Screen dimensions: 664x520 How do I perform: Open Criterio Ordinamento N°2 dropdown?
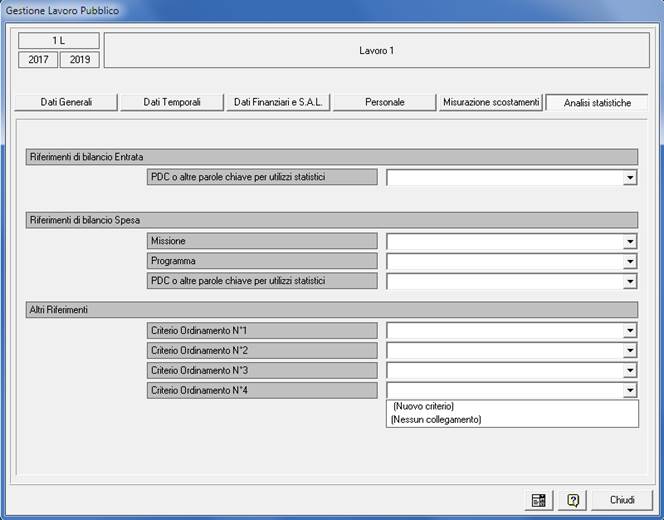[x=630, y=351]
